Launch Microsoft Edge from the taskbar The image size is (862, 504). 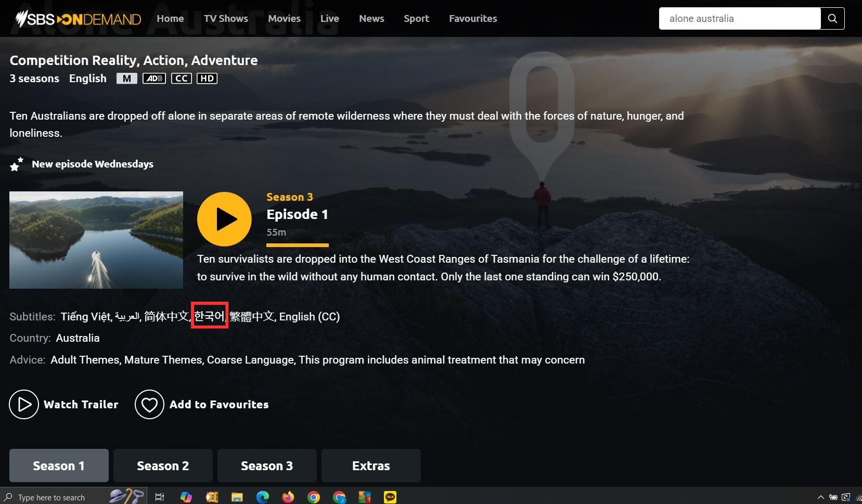(262, 497)
